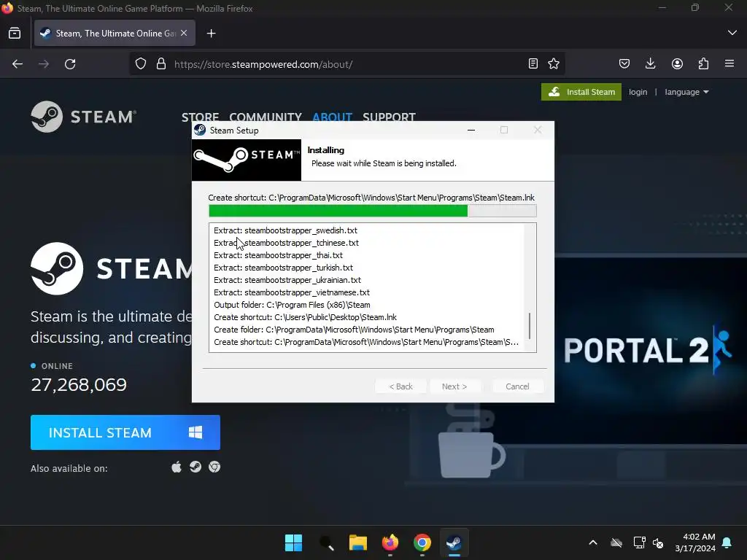
Task: Open Firefox downloads panel
Action: (650, 64)
